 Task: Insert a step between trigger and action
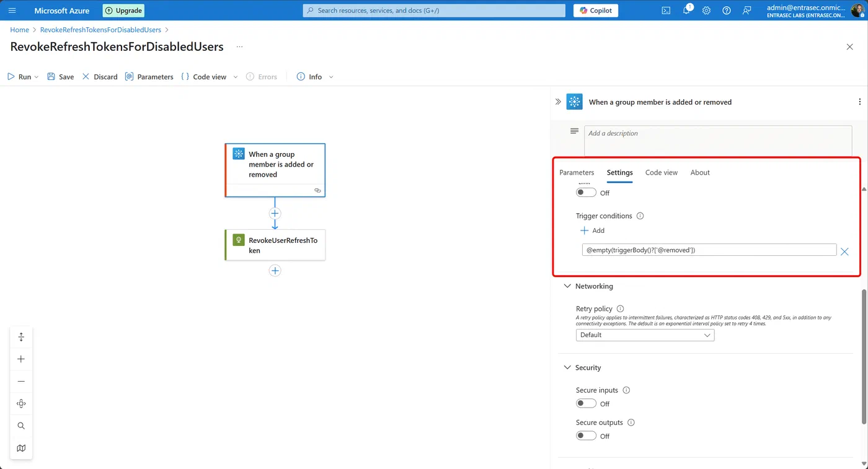click(275, 213)
